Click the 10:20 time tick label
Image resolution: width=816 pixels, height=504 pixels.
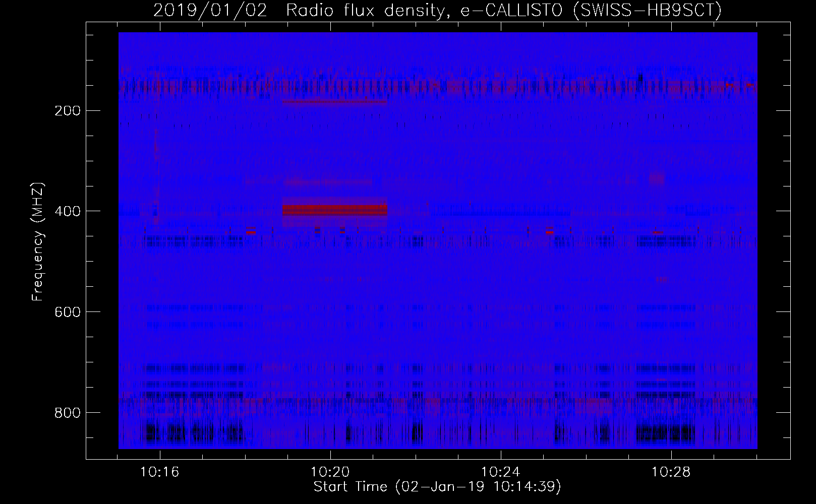pyautogui.click(x=330, y=472)
